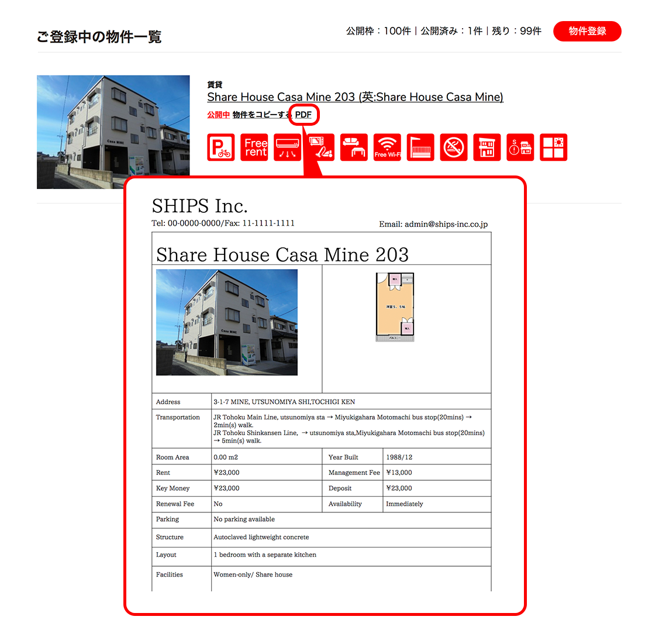Click the floor plan image in PDF

pyautogui.click(x=395, y=307)
